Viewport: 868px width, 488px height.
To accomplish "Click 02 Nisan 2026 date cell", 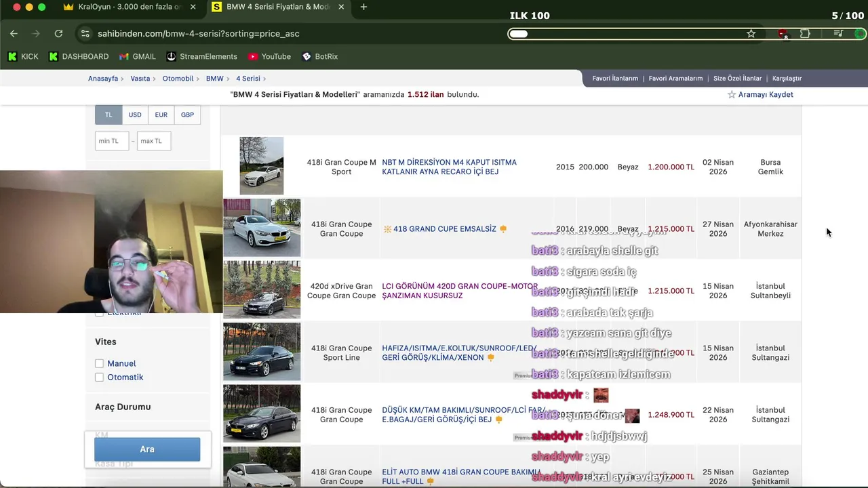I will [718, 167].
